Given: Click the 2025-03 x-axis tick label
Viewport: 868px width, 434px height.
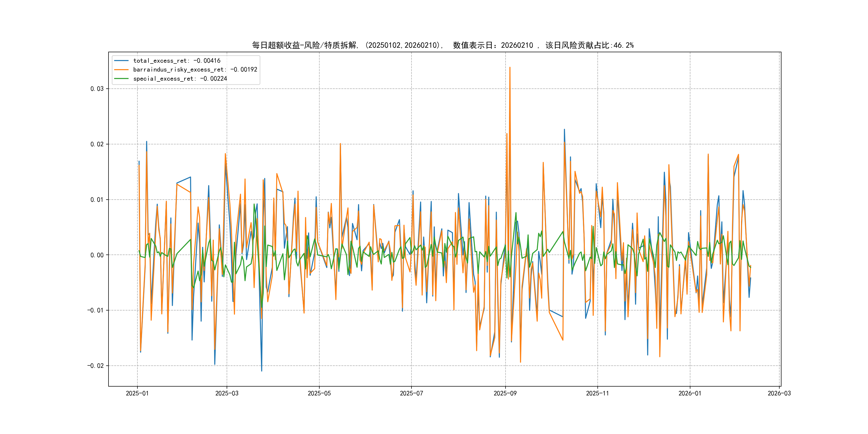Looking at the screenshot, I should click(227, 393).
